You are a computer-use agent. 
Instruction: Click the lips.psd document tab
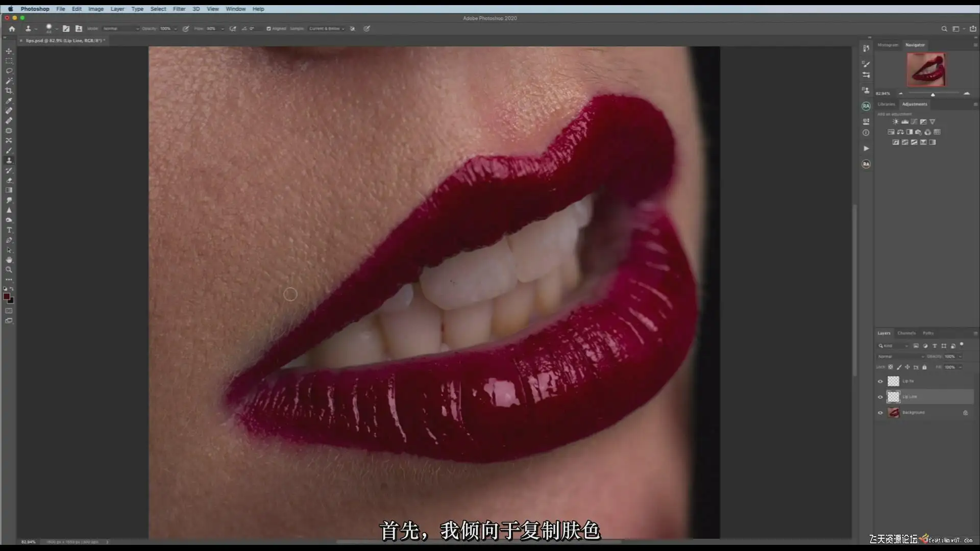[x=63, y=40]
